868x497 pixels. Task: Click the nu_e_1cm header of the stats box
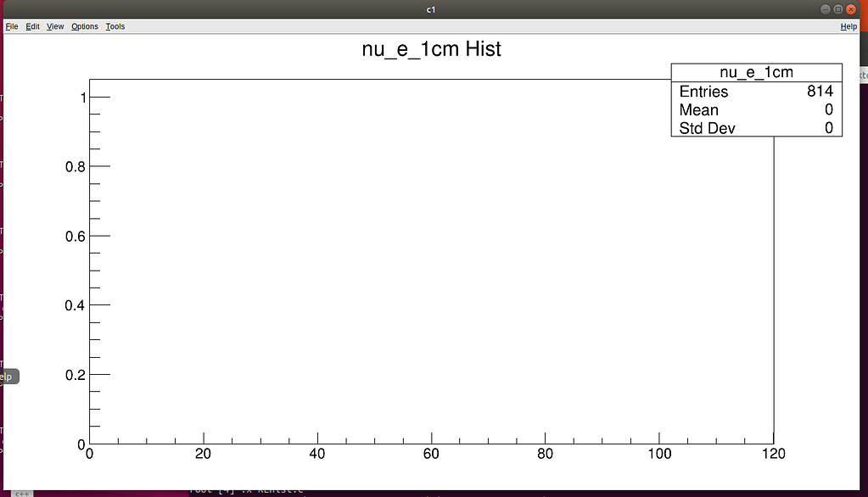755,73
